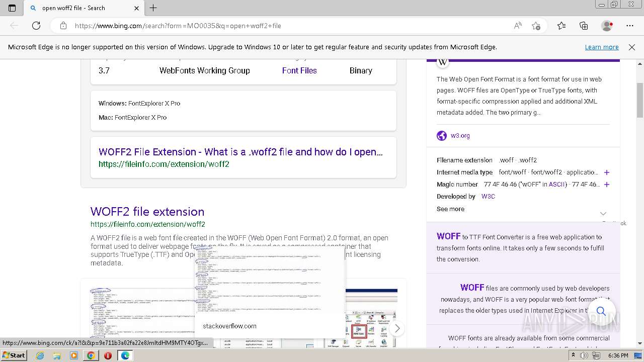The height and width of the screenshot is (362, 644).
Task: Open the Font Files link
Action: tap(299, 70)
